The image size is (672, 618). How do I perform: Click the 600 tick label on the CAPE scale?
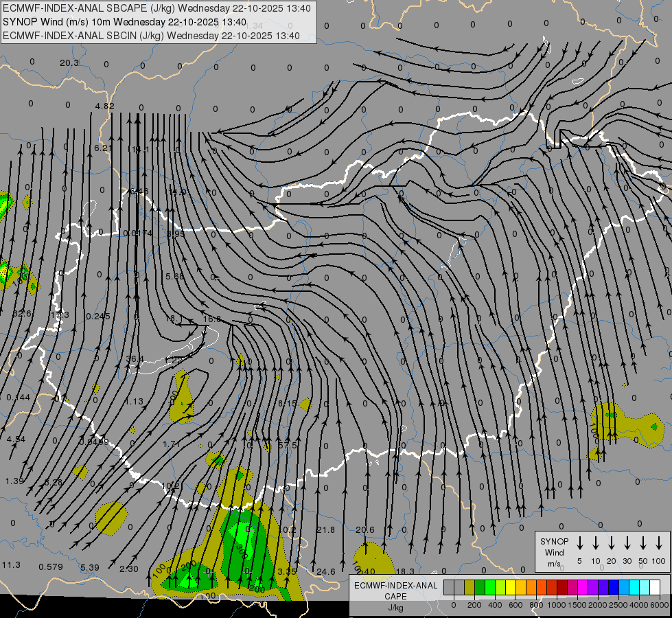coord(515,605)
